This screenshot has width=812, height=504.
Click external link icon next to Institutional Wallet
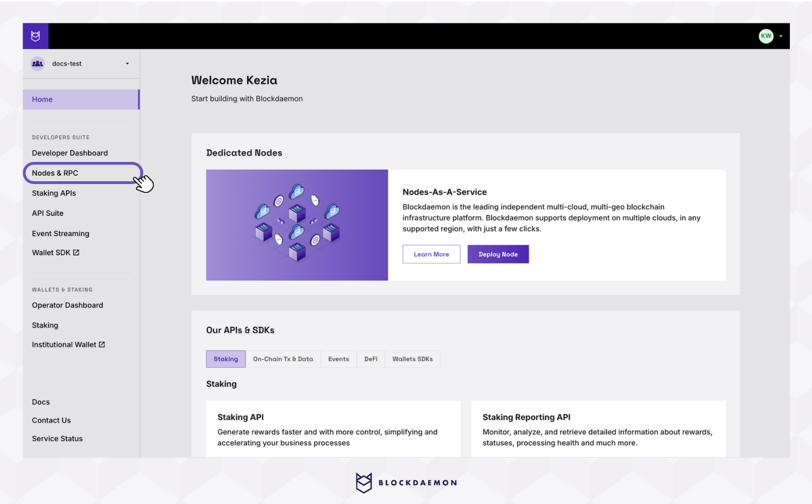point(102,344)
